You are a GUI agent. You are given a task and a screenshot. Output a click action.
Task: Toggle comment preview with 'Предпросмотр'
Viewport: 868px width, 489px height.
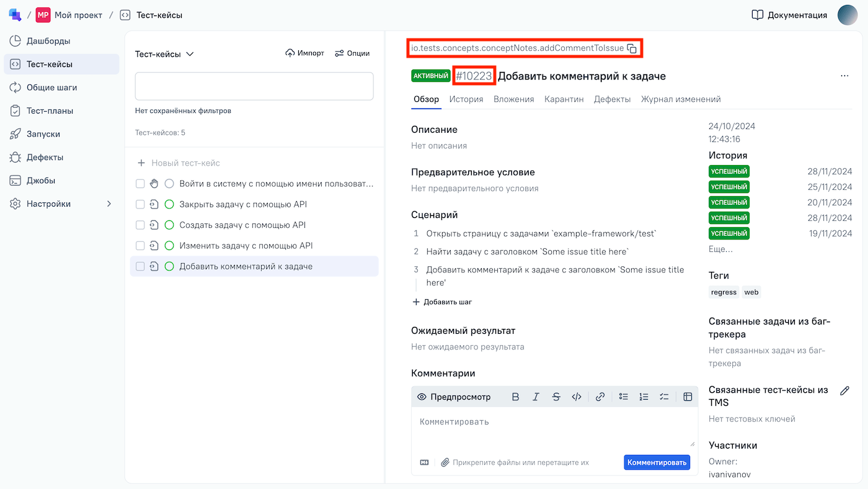(454, 397)
